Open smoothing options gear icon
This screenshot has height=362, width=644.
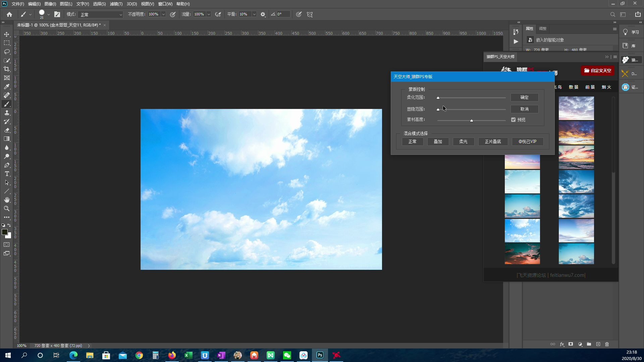pos(263,14)
